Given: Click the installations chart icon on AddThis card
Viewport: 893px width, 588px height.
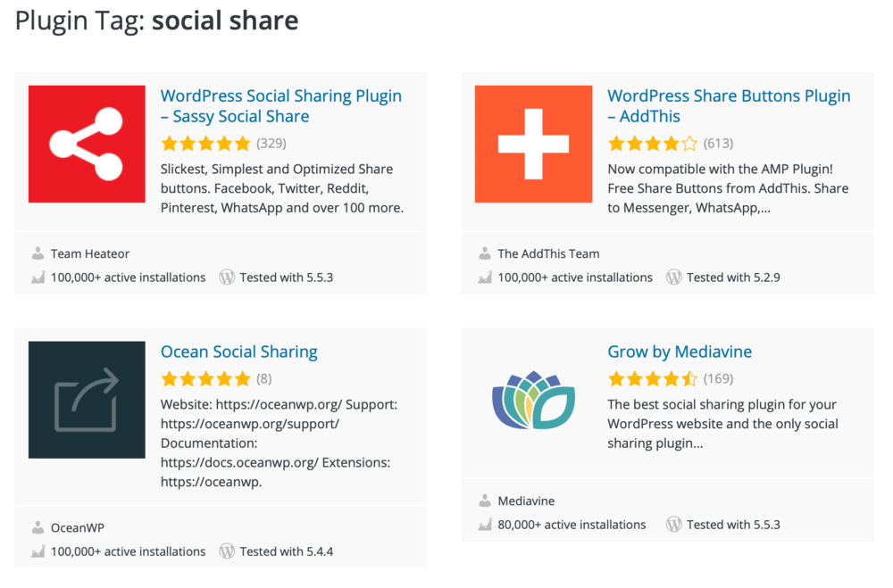Looking at the screenshot, I should (485, 277).
